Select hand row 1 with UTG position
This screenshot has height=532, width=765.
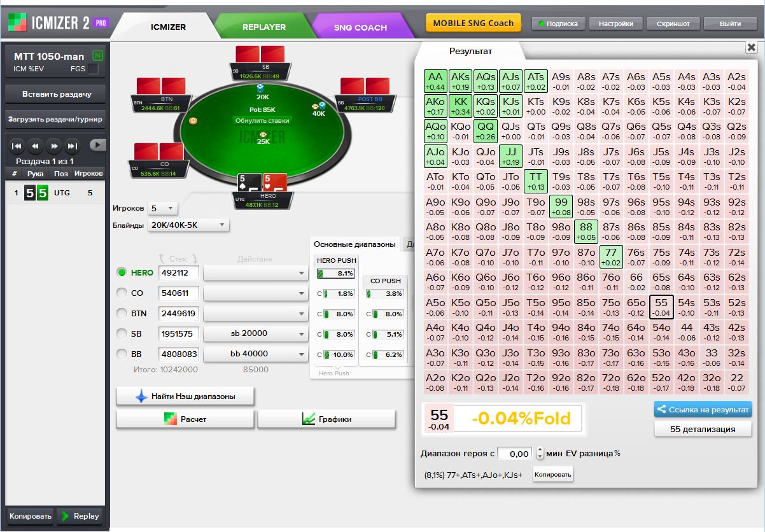(55, 193)
